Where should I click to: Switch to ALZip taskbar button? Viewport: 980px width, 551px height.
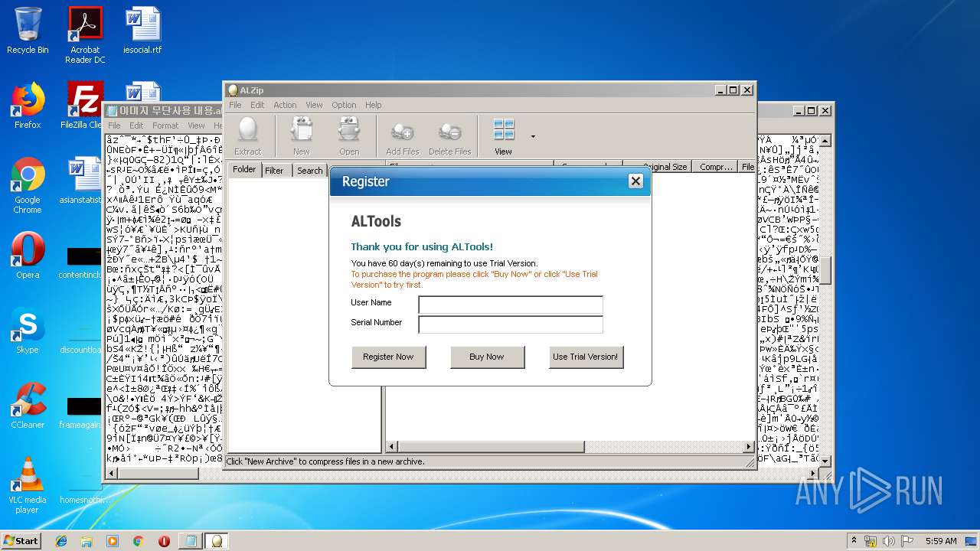(217, 541)
